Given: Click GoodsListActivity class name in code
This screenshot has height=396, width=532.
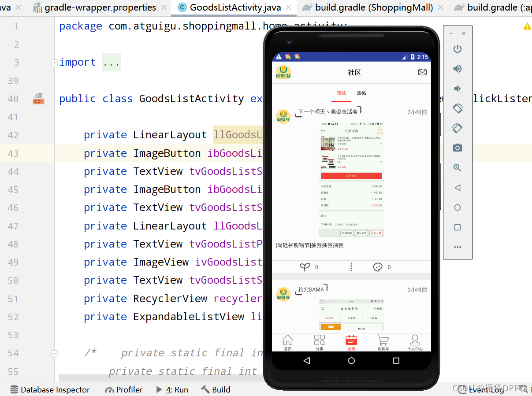Looking at the screenshot, I should click(191, 99).
